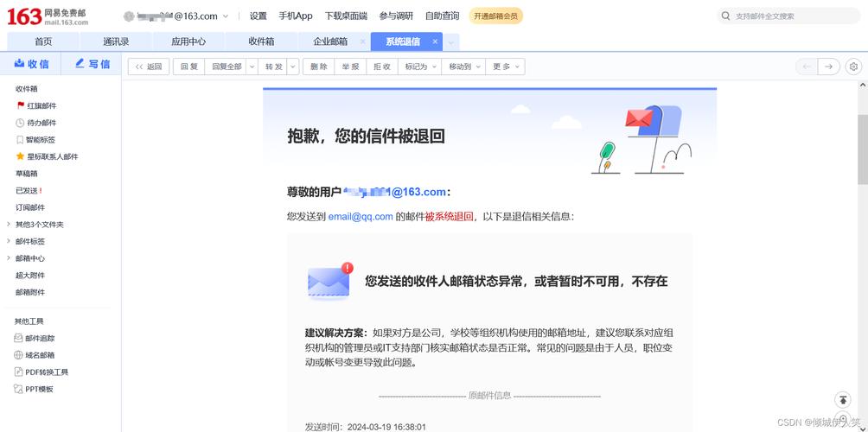Click 收信 to receive mail
The width and height of the screenshot is (868, 432).
[31, 64]
